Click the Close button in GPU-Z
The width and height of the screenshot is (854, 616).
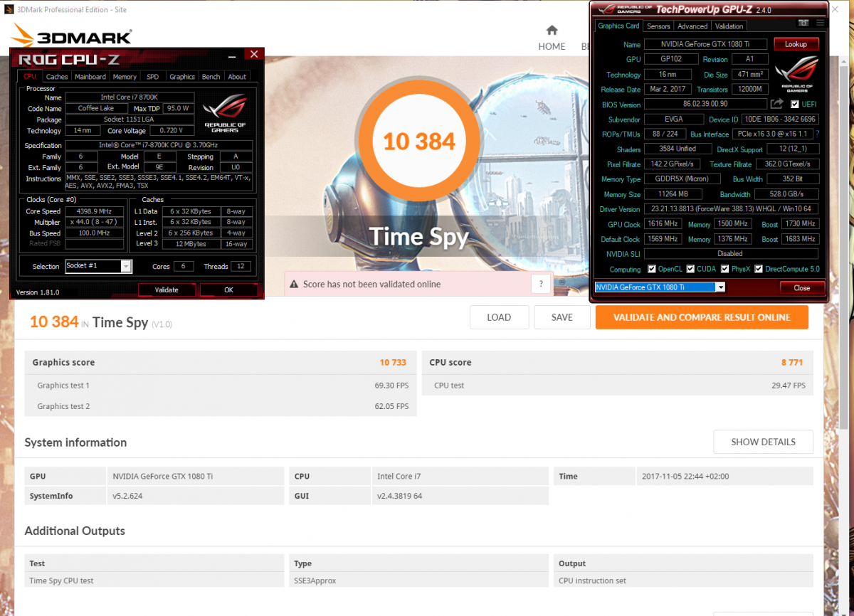click(x=802, y=288)
